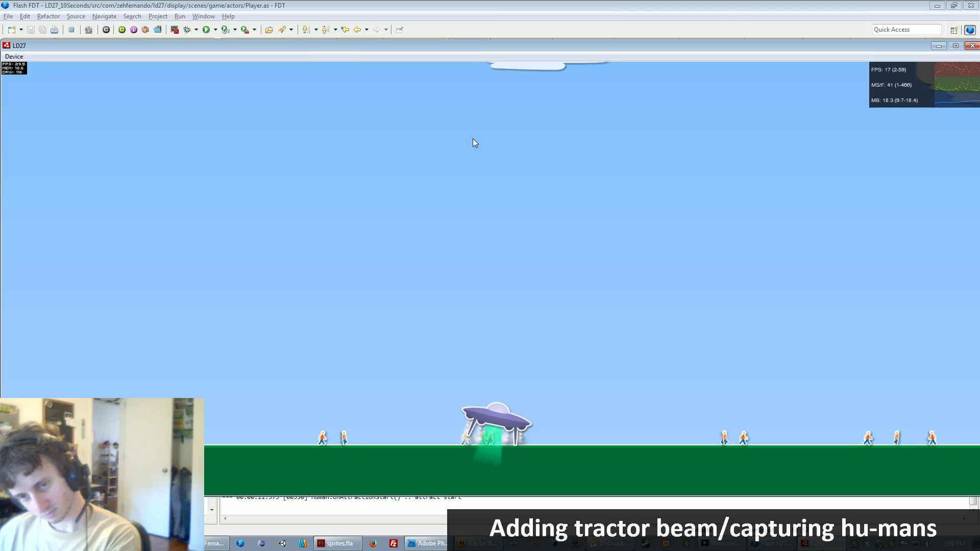Click the Firefox icon in taskbar
Image resolution: width=980 pixels, height=551 pixels.
coord(373,543)
